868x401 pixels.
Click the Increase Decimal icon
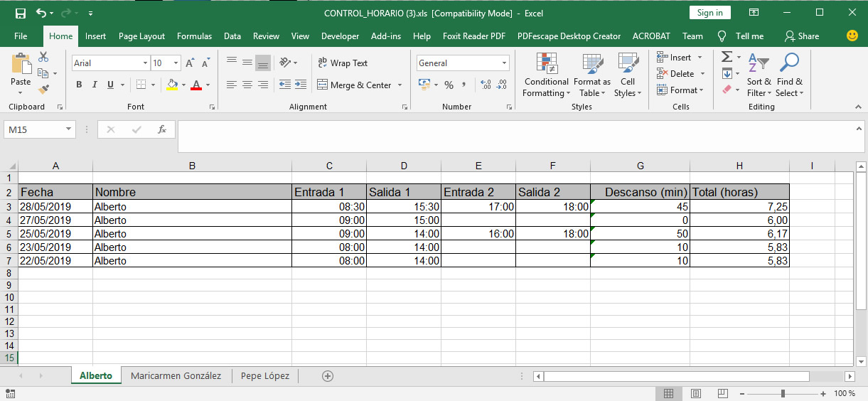tap(486, 85)
